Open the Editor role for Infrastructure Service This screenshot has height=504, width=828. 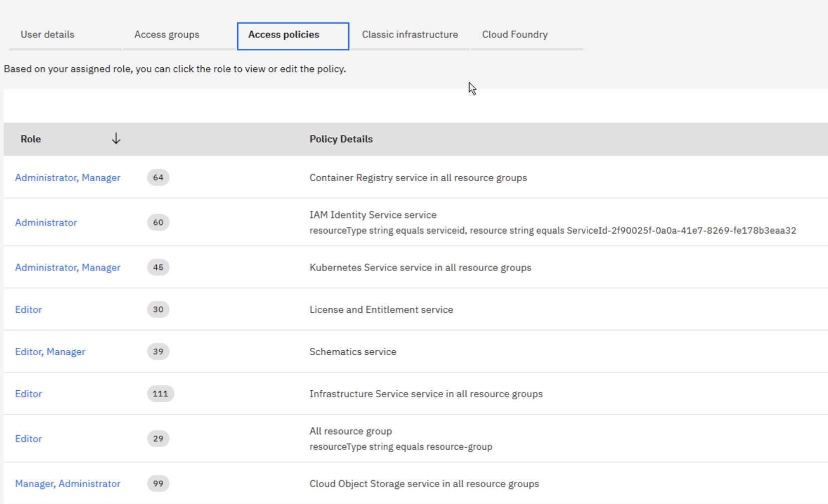28,394
